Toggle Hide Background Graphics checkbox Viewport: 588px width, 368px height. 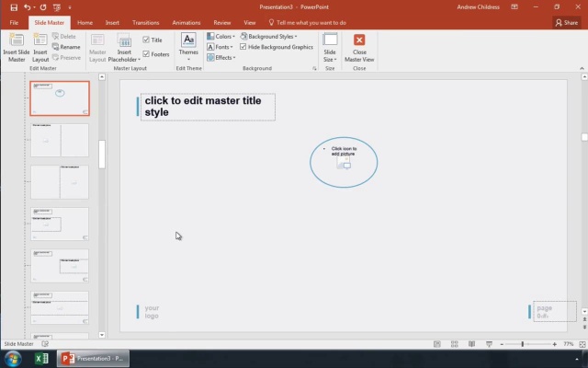[243, 47]
